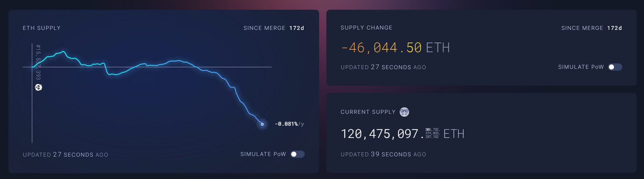644x179 pixels.
Task: Click the glowing endpoint dot on supply chart
Action: point(262,124)
